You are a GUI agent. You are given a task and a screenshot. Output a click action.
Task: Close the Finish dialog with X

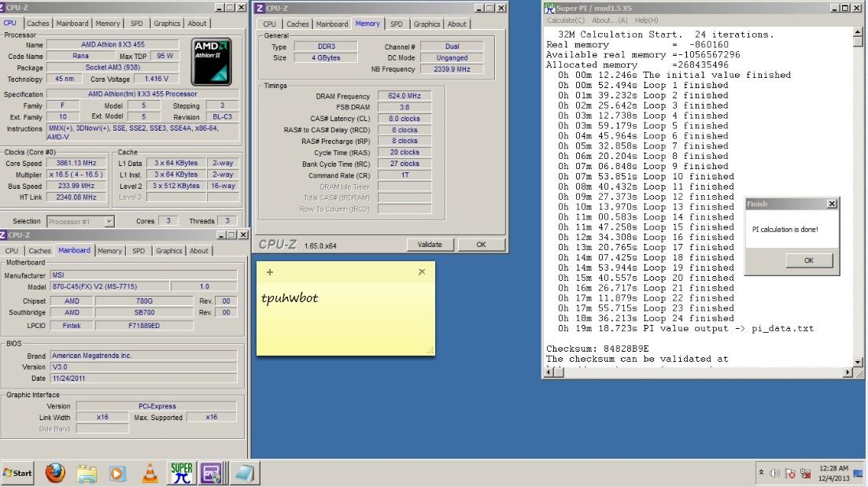(832, 204)
